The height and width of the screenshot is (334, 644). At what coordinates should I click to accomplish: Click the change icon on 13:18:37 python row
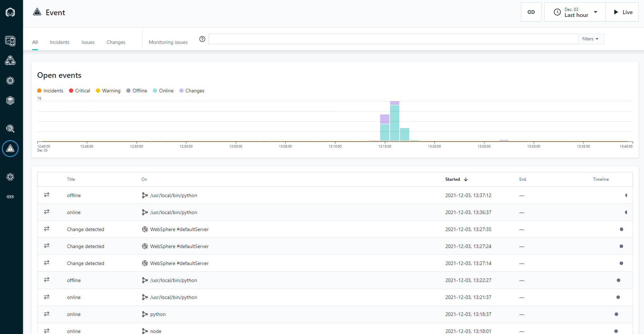pos(47,314)
